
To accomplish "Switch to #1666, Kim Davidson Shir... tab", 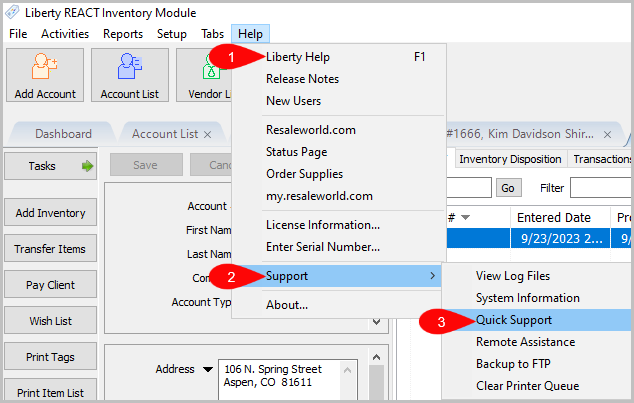I will (x=520, y=134).
